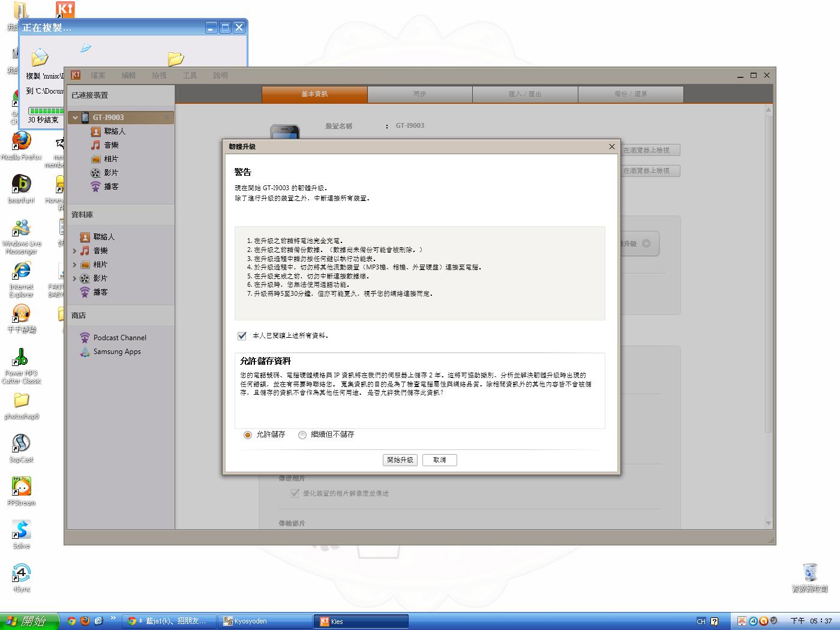Open device 音樂 music note icon
This screenshot has width=840, height=630.
pos(95,145)
